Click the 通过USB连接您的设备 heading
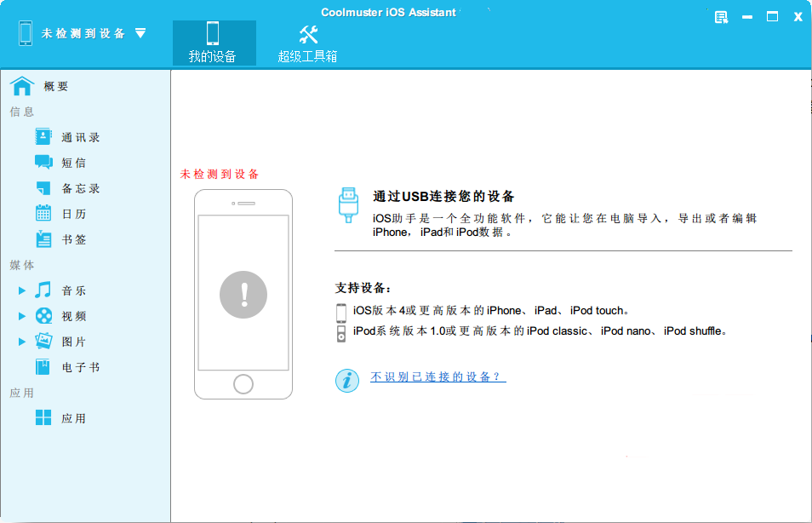The width and height of the screenshot is (812, 523). pos(443,197)
